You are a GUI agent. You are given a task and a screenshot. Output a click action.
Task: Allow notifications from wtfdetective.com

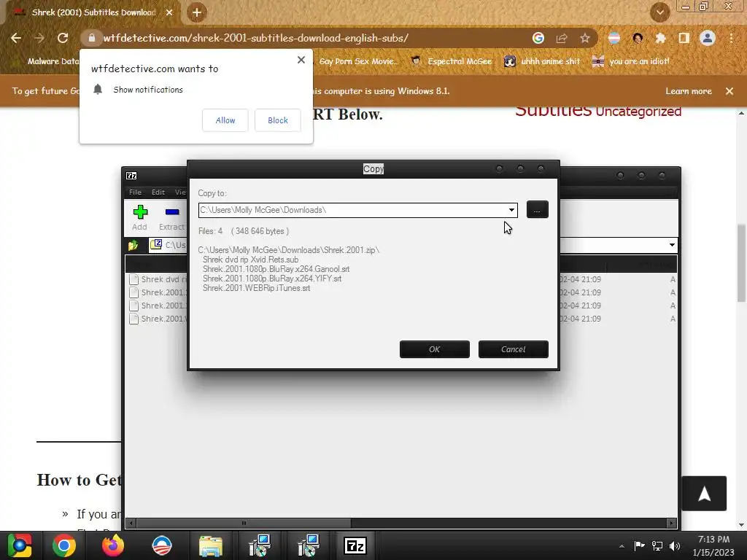tap(225, 120)
